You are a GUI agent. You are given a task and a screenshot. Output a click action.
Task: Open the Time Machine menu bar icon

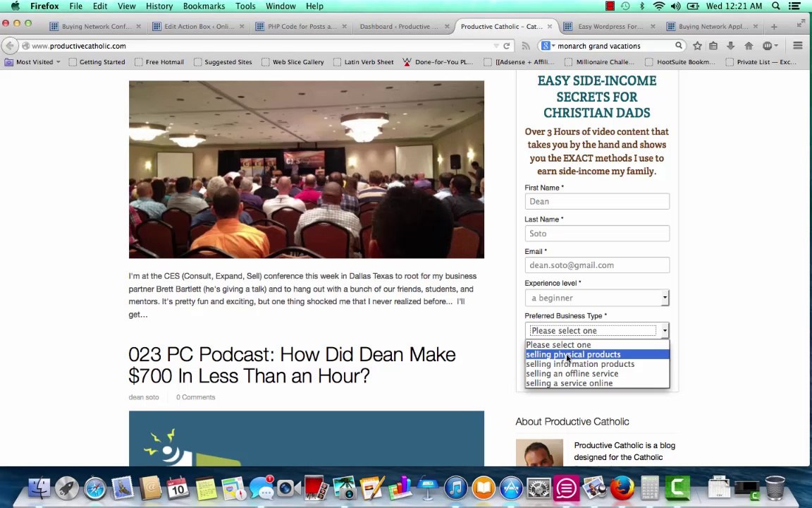point(626,6)
